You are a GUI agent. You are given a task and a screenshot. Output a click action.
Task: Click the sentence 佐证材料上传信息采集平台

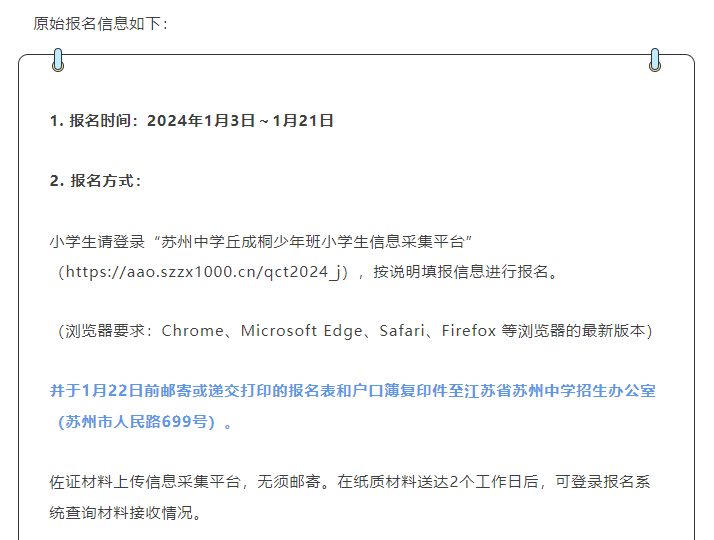(x=145, y=482)
